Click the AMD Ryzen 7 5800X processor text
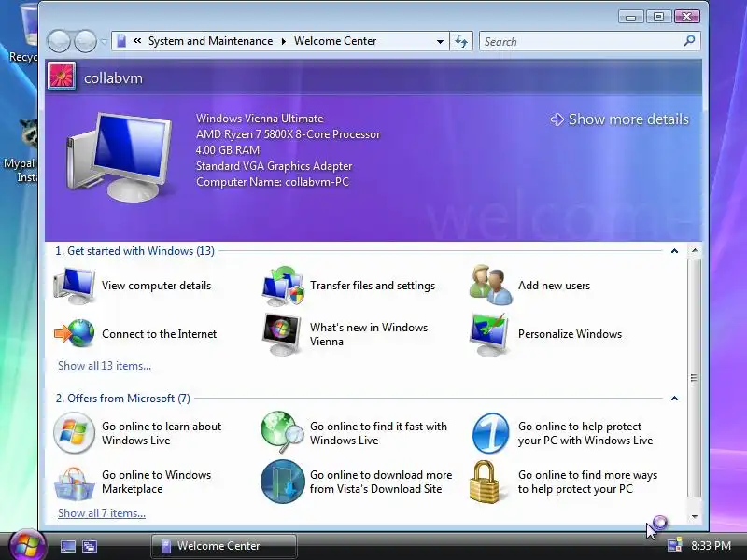This screenshot has width=747, height=560. coord(289,134)
